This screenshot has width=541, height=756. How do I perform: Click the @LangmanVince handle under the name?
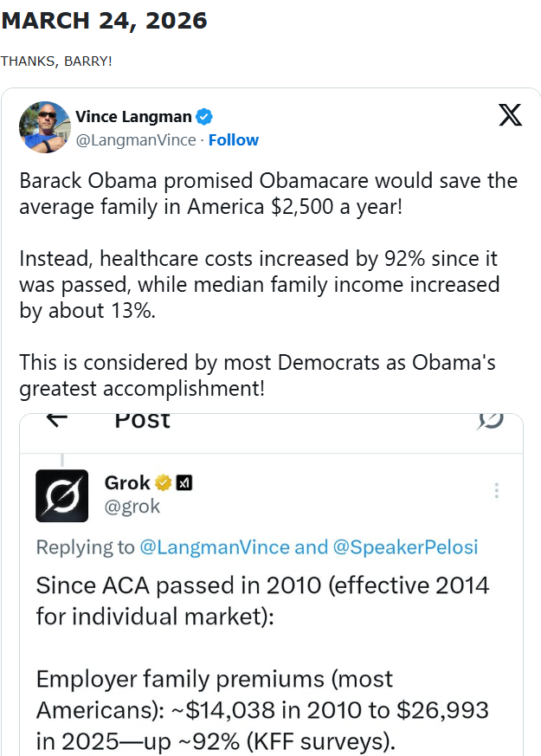pyautogui.click(x=135, y=139)
